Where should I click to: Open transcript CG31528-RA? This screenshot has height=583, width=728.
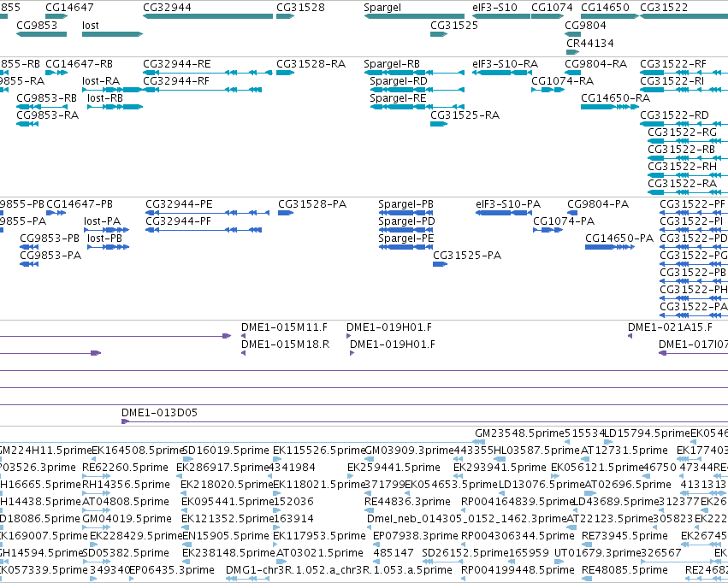[311, 63]
